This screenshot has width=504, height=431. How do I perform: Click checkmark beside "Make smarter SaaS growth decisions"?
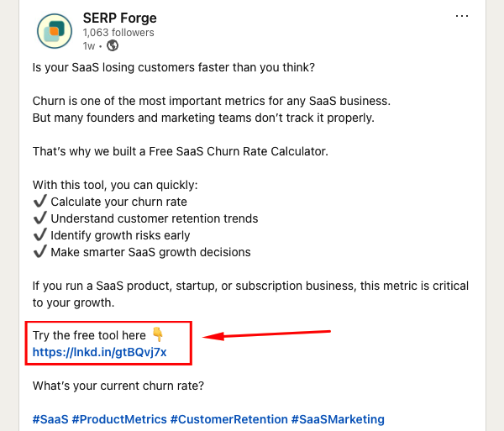coord(39,252)
